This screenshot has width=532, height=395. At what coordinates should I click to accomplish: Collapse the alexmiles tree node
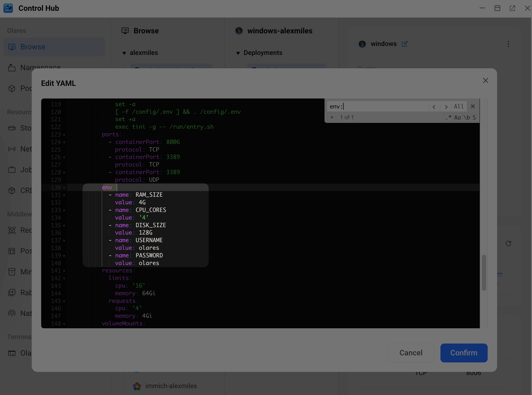click(124, 53)
